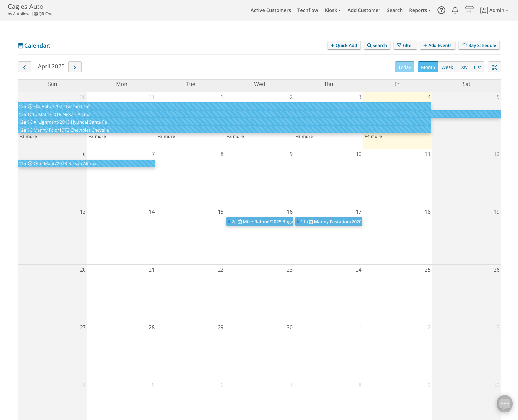Switch to Day view
This screenshot has width=518, height=420.
463,67
